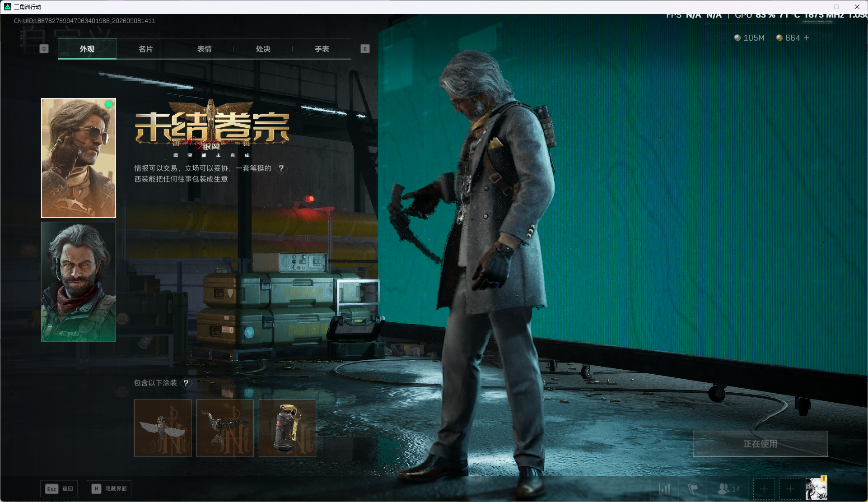This screenshot has width=868, height=502.
Task: Click the Esc 返回 back button
Action: 59,489
